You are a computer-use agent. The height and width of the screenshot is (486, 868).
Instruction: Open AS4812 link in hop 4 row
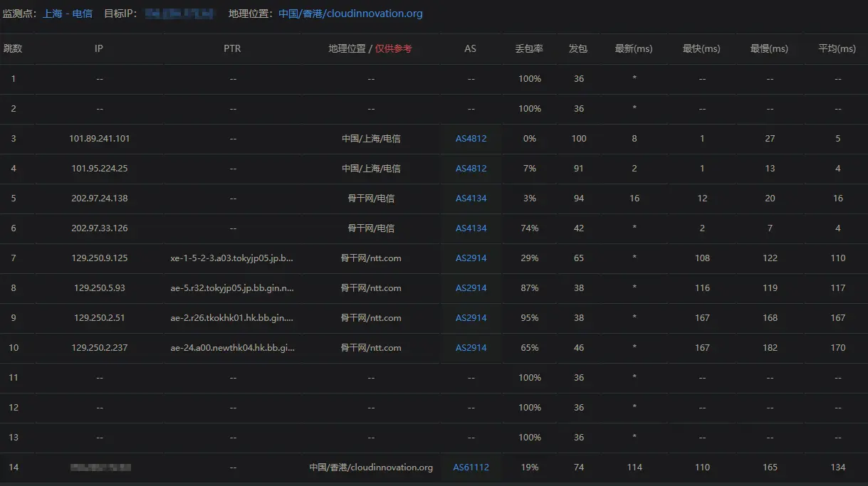pyautogui.click(x=471, y=169)
